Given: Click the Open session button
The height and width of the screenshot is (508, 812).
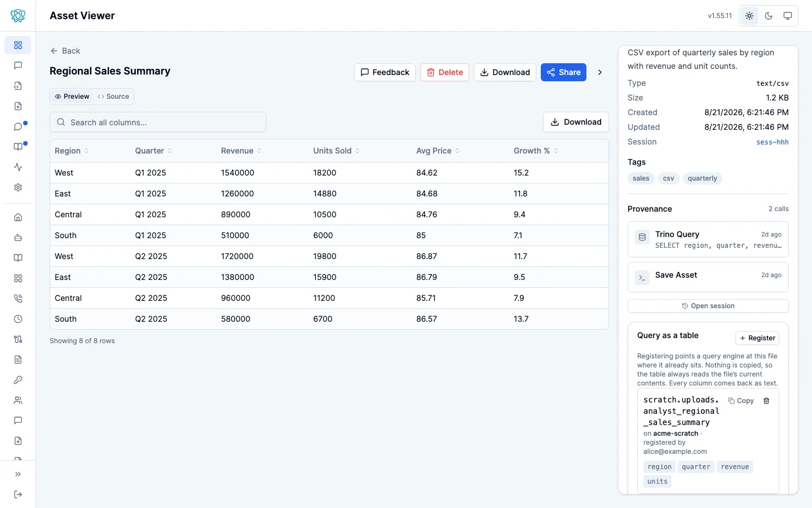Looking at the screenshot, I should tap(708, 306).
